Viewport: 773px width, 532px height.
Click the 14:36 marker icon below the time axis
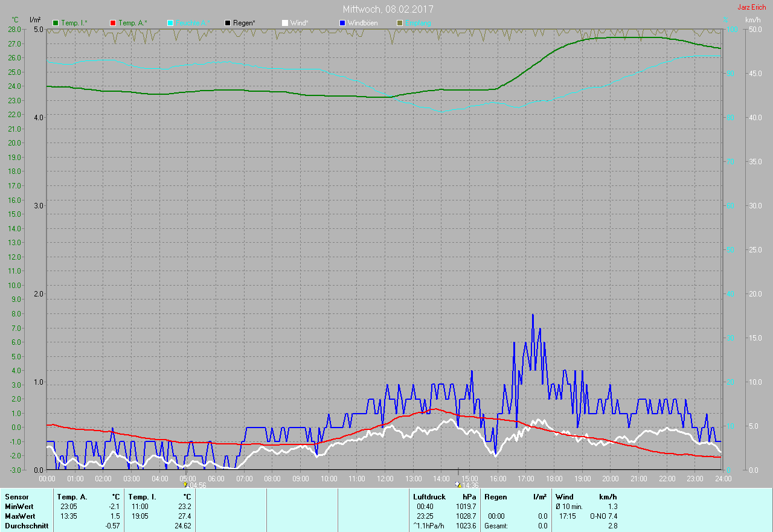click(457, 485)
